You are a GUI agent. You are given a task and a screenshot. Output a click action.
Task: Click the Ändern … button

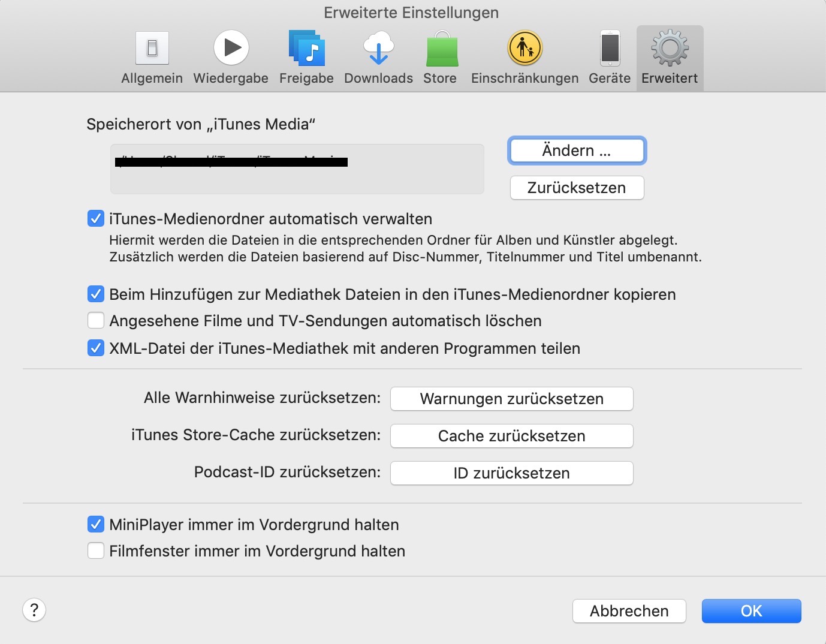click(577, 151)
